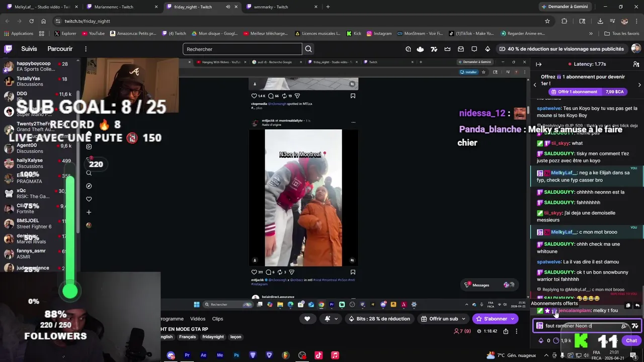Open Chrome media controls icon

(612, 21)
